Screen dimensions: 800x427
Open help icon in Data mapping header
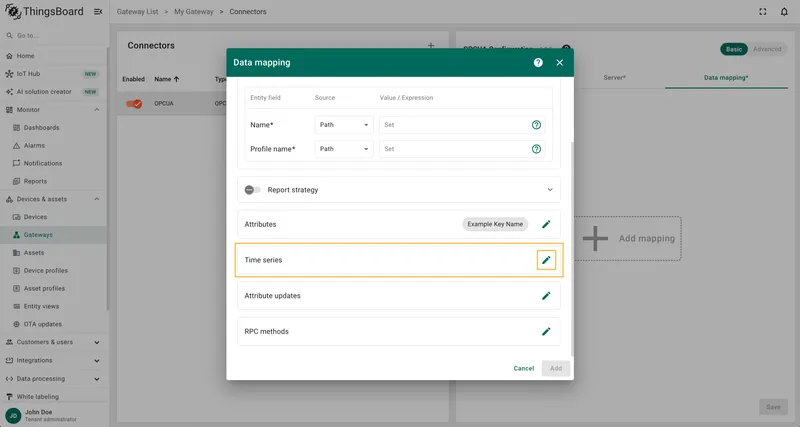point(538,62)
